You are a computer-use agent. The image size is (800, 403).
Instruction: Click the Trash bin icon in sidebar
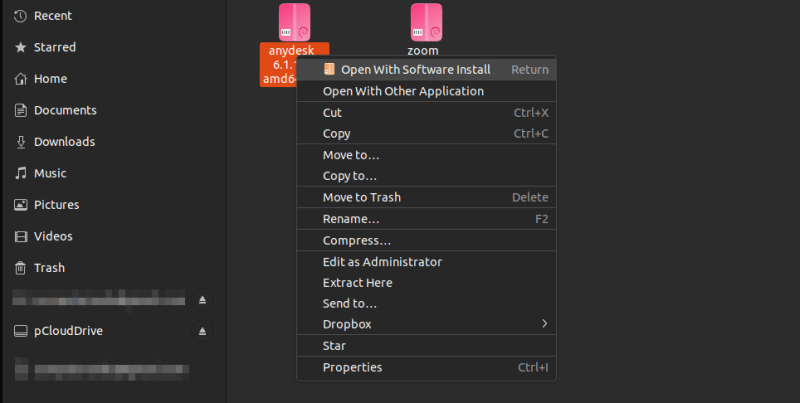click(x=20, y=268)
